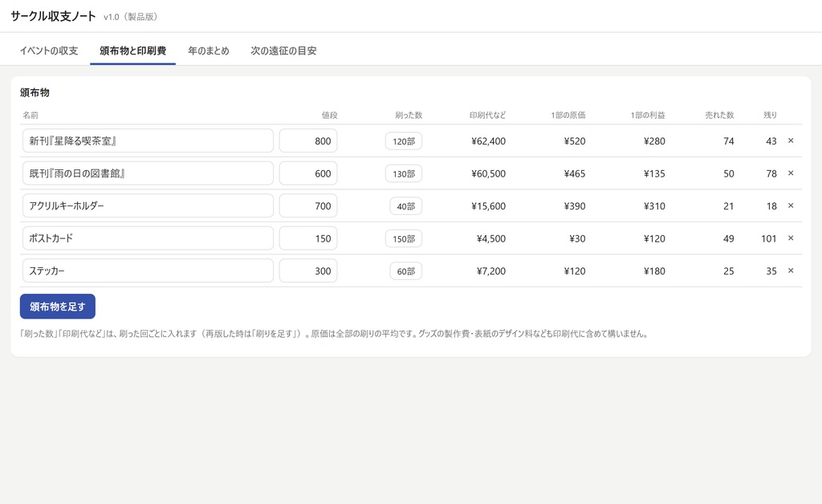Viewport: 822px width, 504px height.
Task: Edit the price field showing 800
Action: (x=308, y=141)
